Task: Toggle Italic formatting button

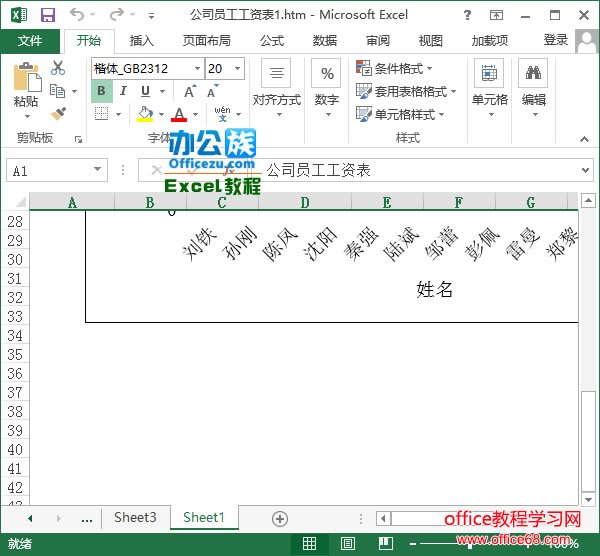Action: pyautogui.click(x=122, y=91)
